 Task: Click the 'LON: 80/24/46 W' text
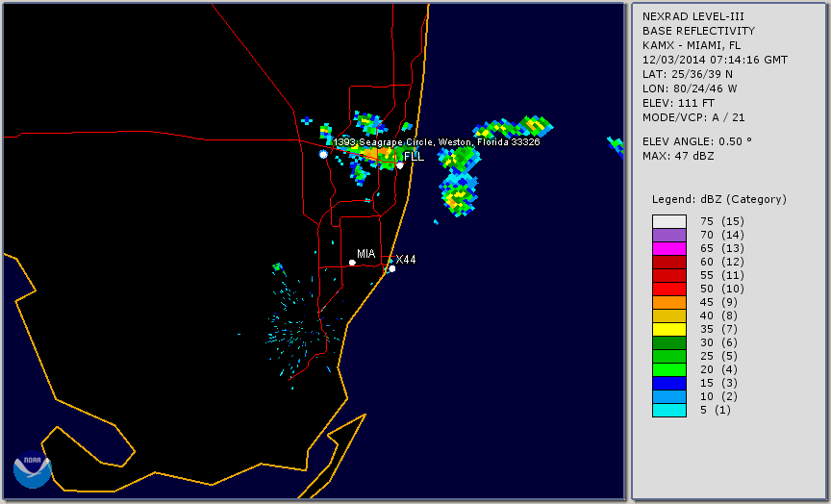690,88
